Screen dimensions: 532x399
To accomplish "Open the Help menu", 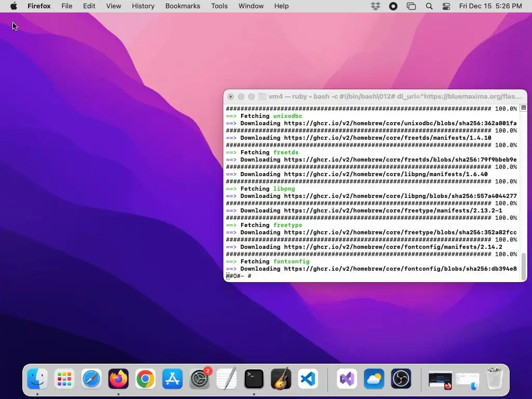I will [x=281, y=6].
